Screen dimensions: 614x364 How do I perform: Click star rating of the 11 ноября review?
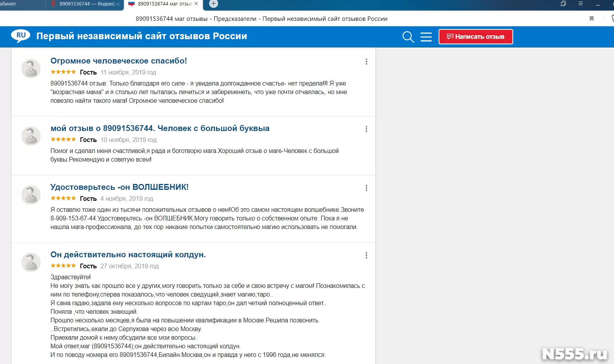click(63, 72)
